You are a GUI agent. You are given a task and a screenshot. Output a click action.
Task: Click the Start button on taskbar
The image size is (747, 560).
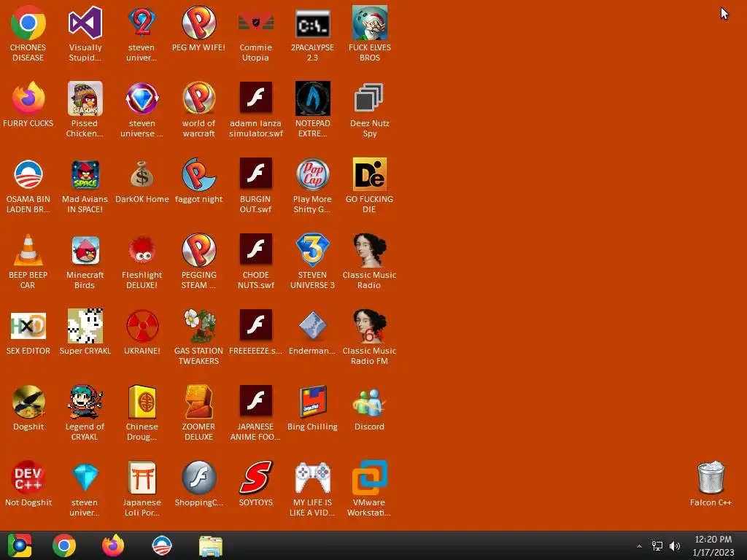click(20, 545)
